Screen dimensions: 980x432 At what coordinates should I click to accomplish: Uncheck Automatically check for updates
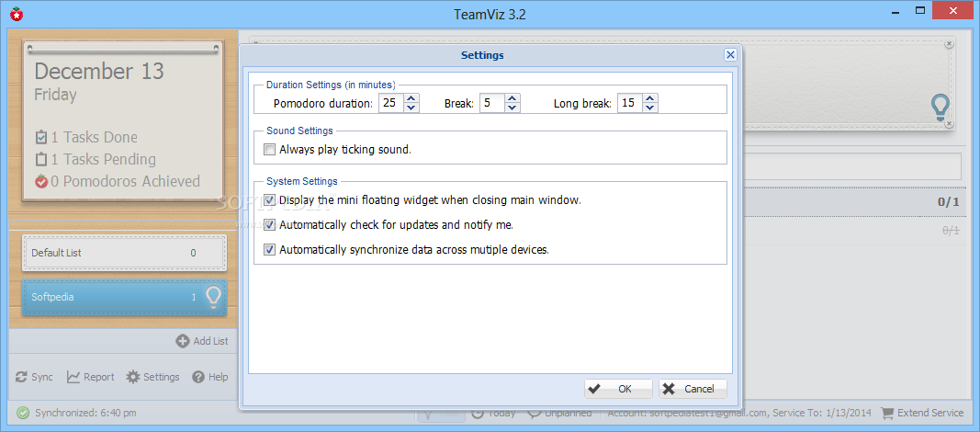pyautogui.click(x=269, y=224)
